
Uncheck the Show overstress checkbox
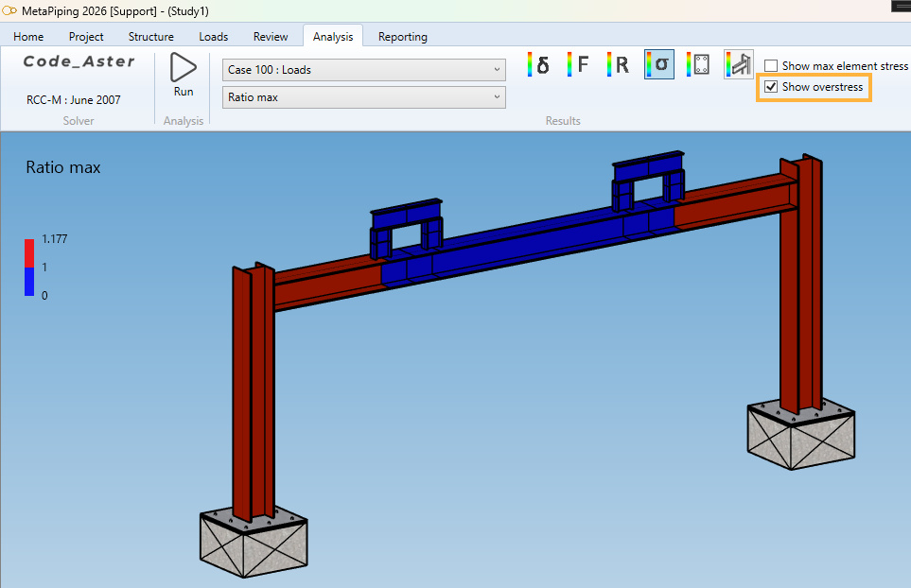pos(771,87)
